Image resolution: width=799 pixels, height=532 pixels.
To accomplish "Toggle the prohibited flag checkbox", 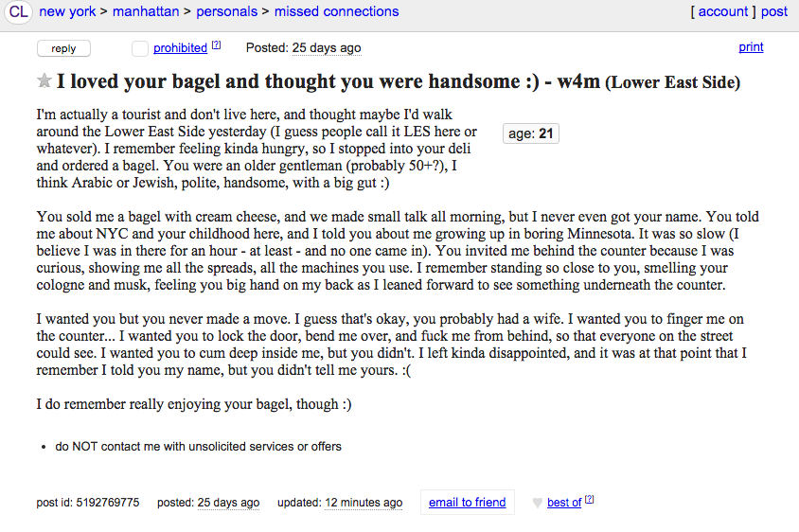I will pos(140,48).
